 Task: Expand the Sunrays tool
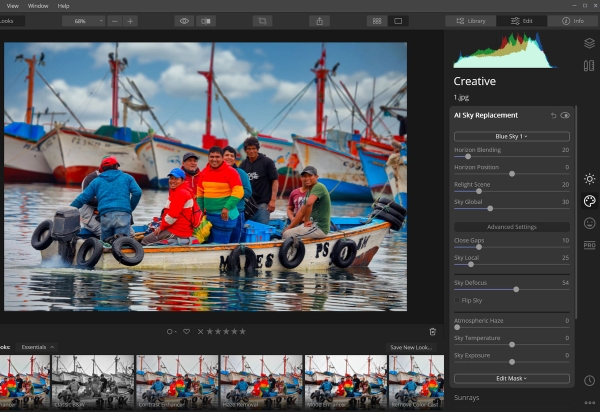click(466, 397)
